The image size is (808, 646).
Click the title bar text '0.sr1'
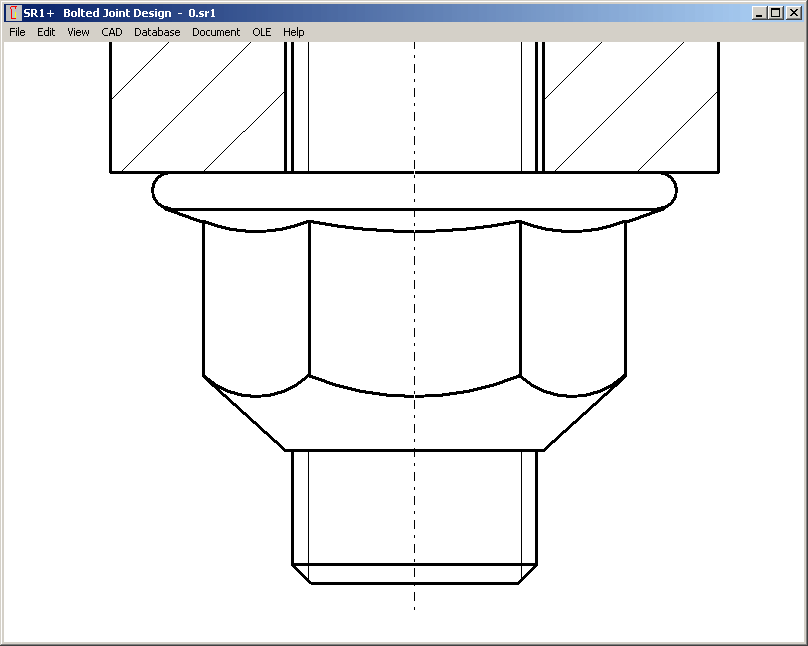[x=202, y=13]
